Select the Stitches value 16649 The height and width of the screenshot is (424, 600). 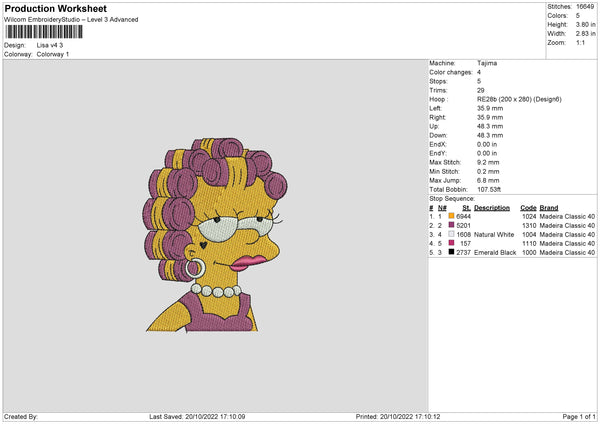point(585,7)
